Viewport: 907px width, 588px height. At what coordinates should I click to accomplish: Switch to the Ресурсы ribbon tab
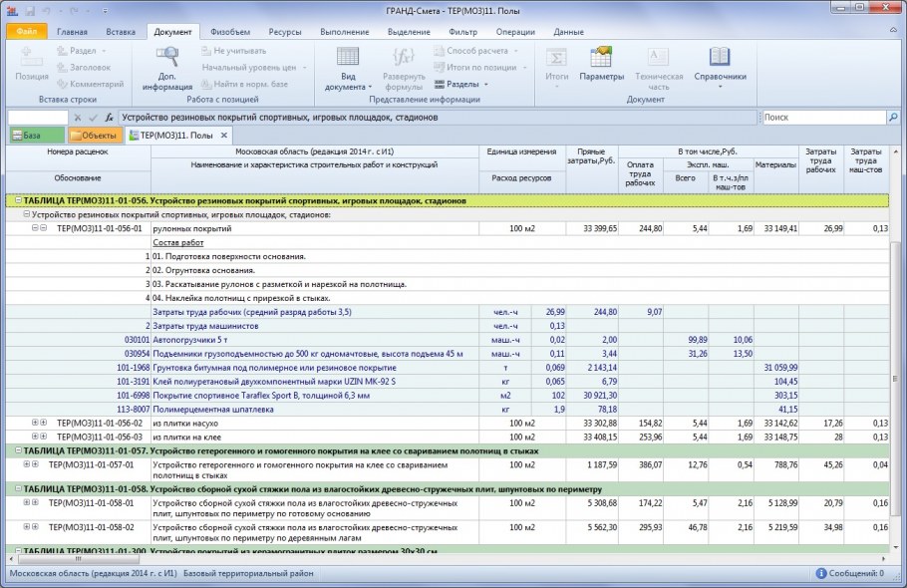pyautogui.click(x=286, y=32)
